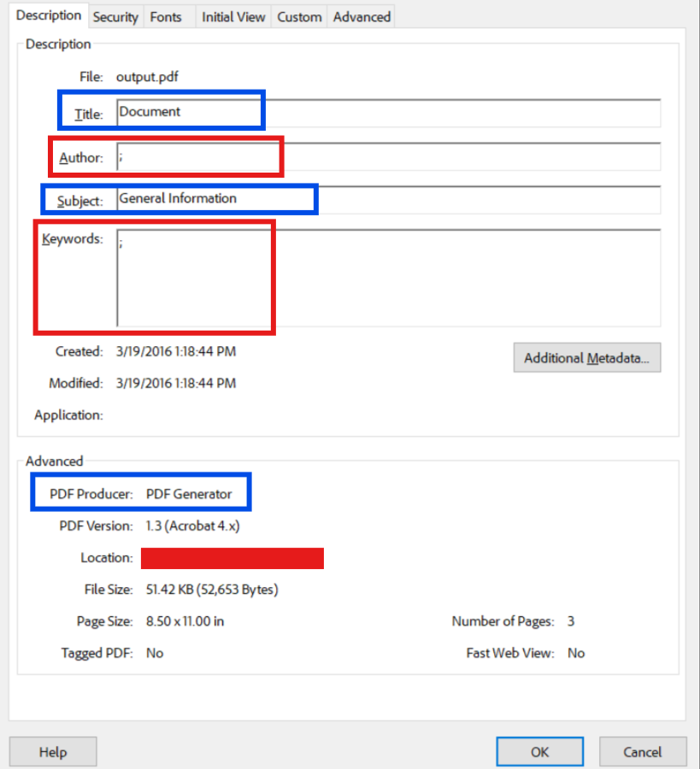This screenshot has height=769, width=700.
Task: Click the Additional Metadata button
Action: pos(586,357)
